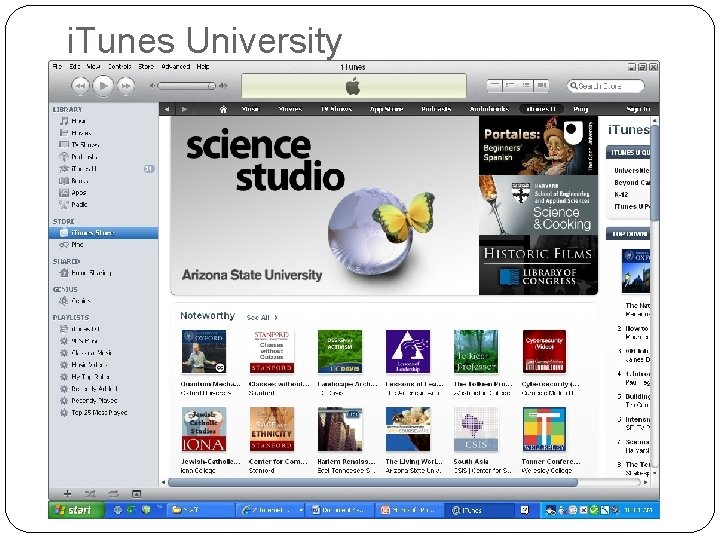Screen dimensions: 720x540
Task: Toggle the shuffle button
Action: [x=90, y=494]
